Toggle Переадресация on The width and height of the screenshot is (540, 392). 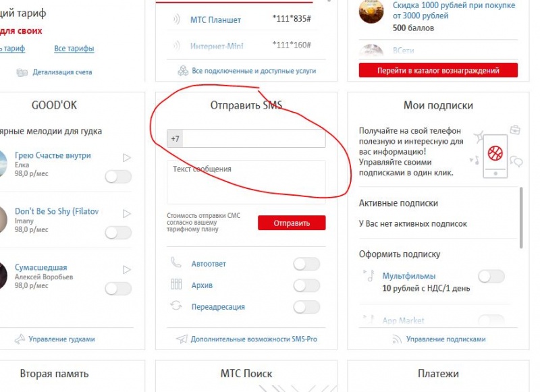click(x=306, y=307)
